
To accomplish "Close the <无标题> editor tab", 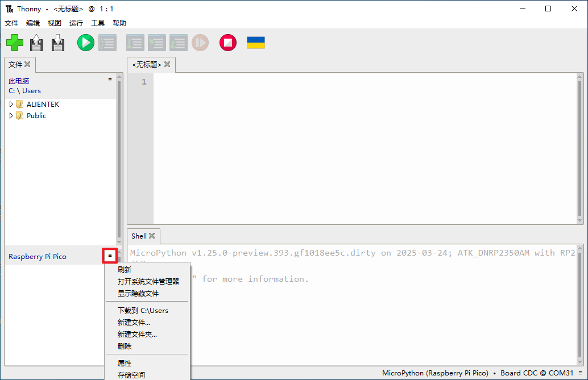I will point(167,64).
